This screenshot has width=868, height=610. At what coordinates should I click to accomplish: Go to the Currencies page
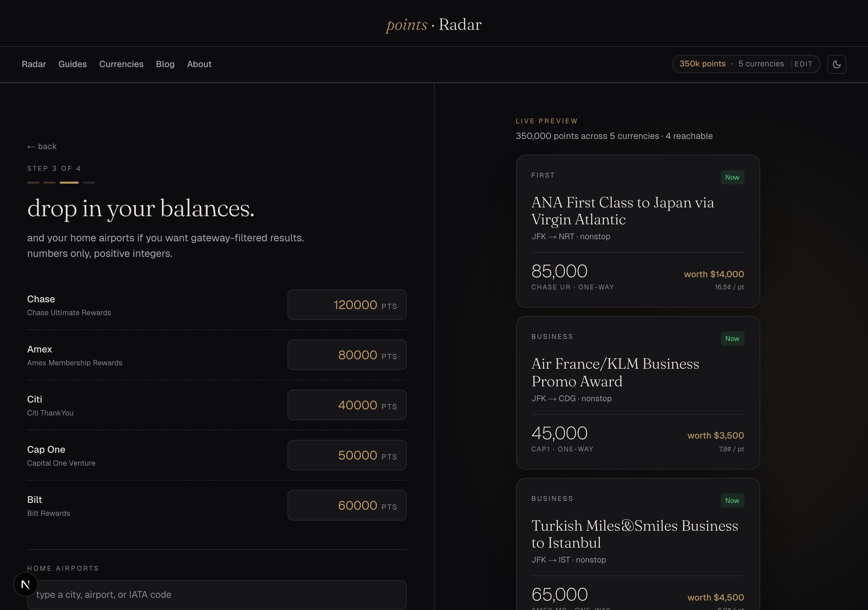tap(121, 64)
